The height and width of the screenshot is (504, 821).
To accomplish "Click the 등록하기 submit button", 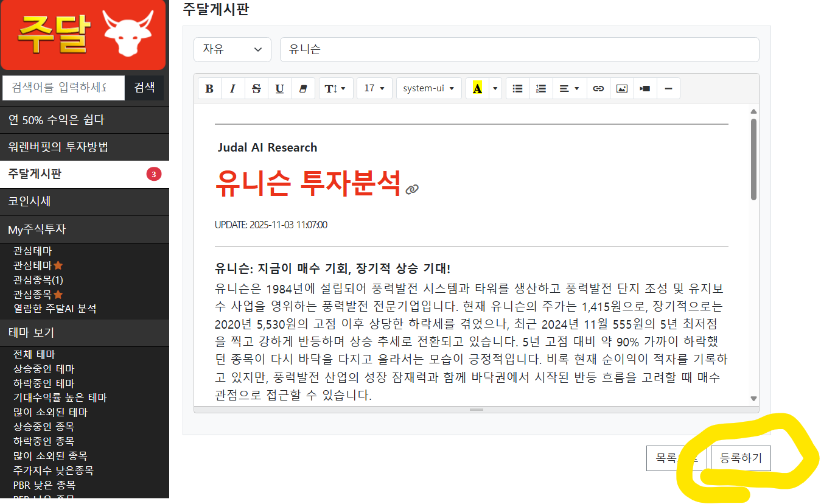I will [x=740, y=458].
